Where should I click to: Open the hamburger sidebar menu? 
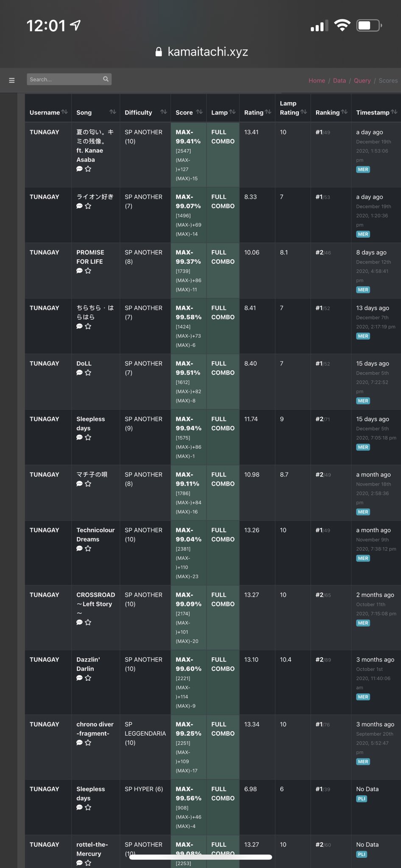tap(12, 80)
